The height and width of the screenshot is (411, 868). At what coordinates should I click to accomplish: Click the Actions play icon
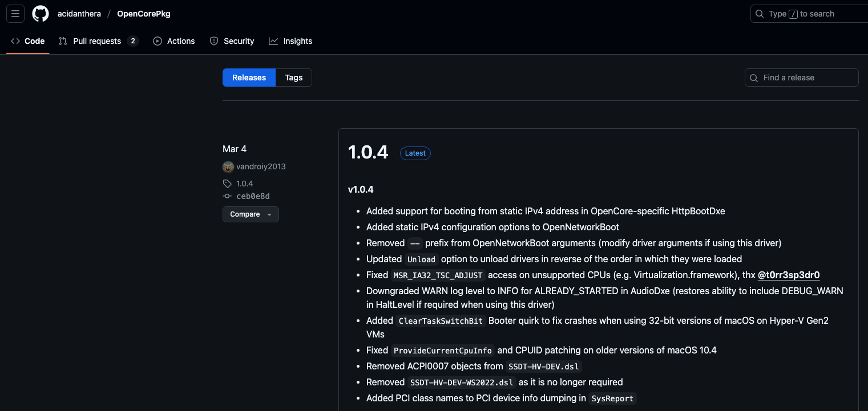(158, 41)
